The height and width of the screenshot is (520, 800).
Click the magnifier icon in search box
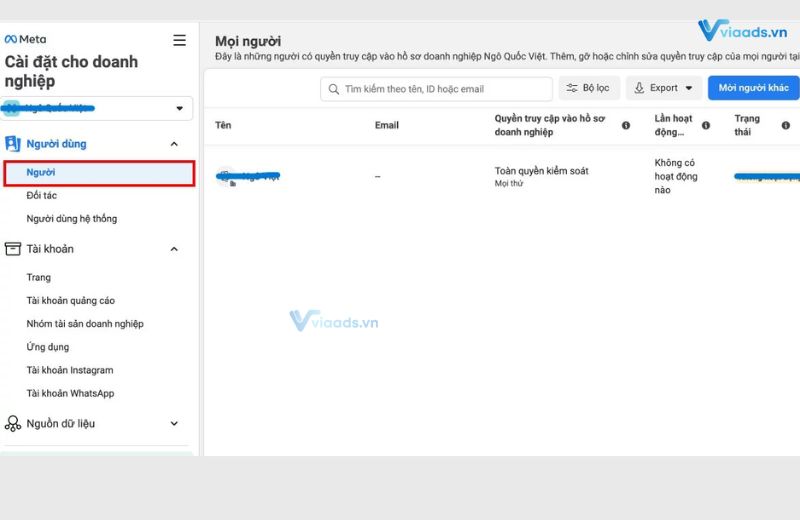333,89
